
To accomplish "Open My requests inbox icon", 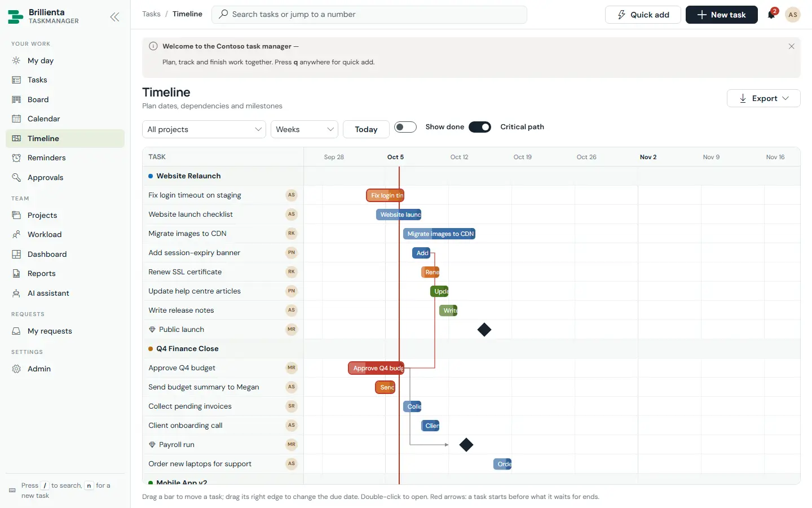I will tap(16, 331).
